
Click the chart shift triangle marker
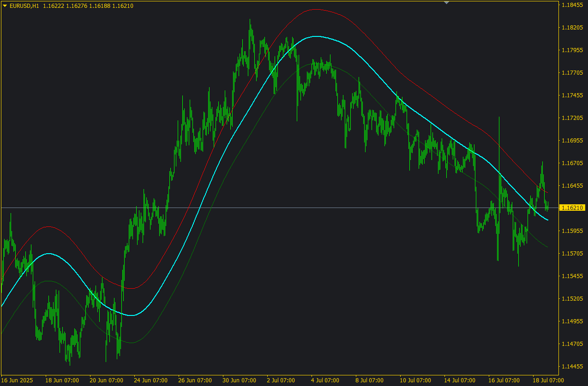446,3
